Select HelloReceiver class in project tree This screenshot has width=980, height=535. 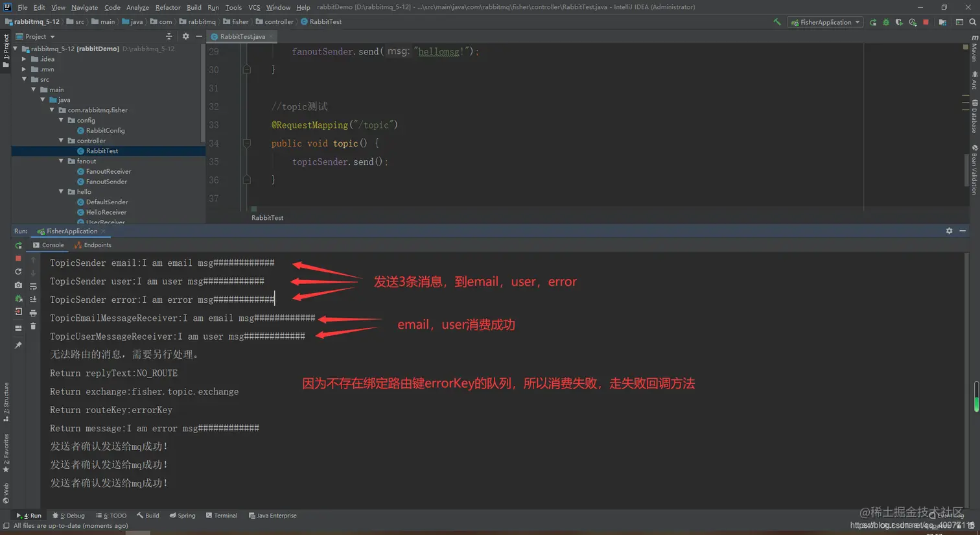[106, 212]
